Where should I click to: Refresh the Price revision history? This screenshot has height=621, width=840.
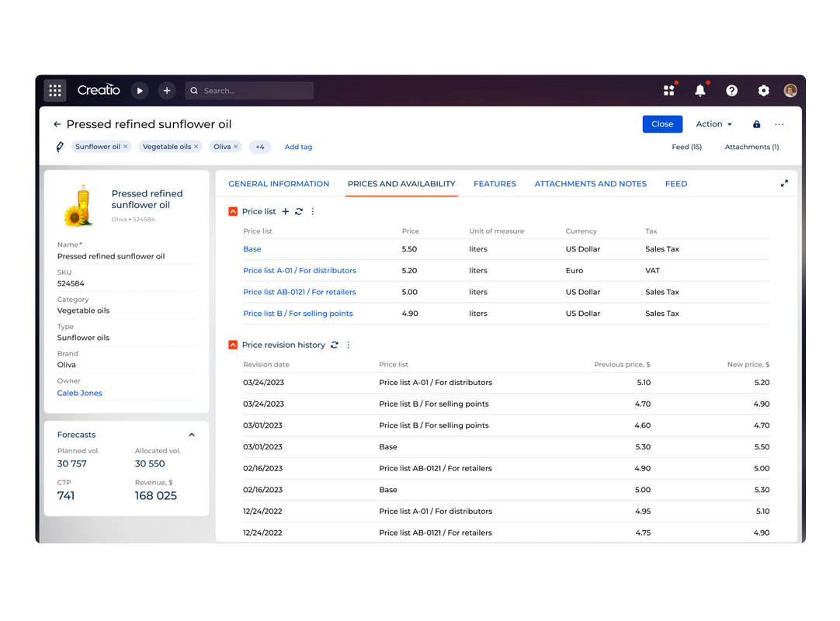tap(334, 345)
